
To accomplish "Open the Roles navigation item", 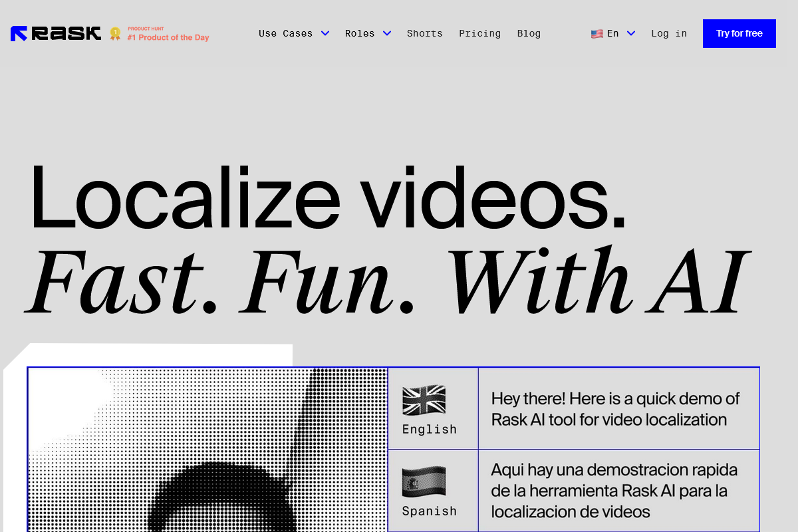I will (359, 33).
